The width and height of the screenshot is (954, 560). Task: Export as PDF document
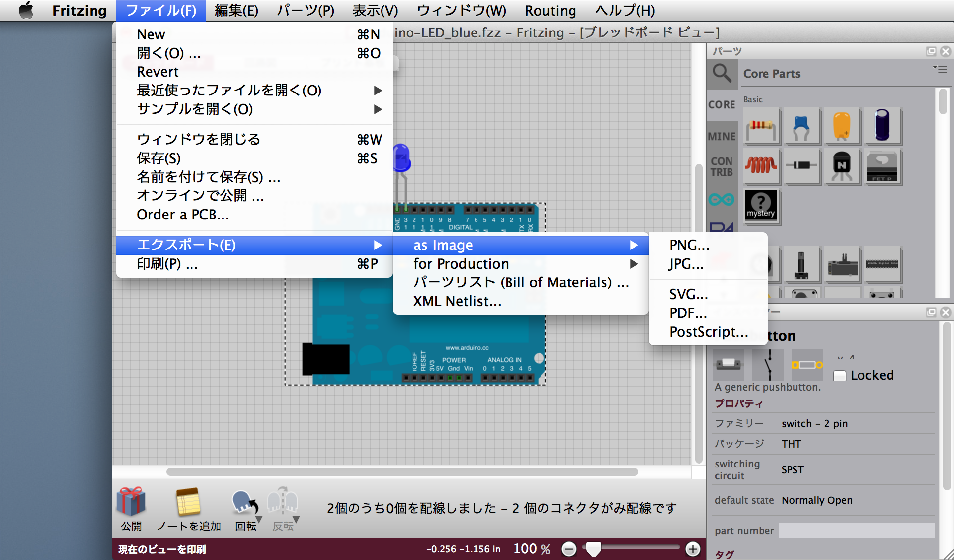coord(708,313)
